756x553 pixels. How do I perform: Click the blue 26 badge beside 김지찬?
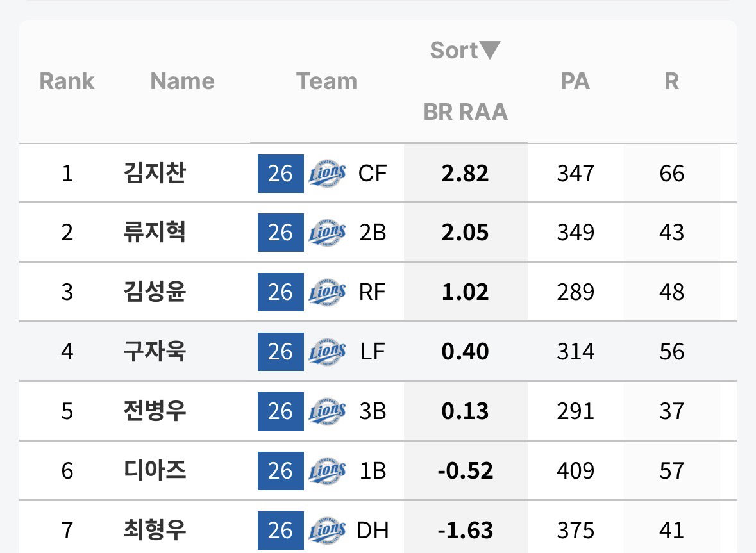281,174
